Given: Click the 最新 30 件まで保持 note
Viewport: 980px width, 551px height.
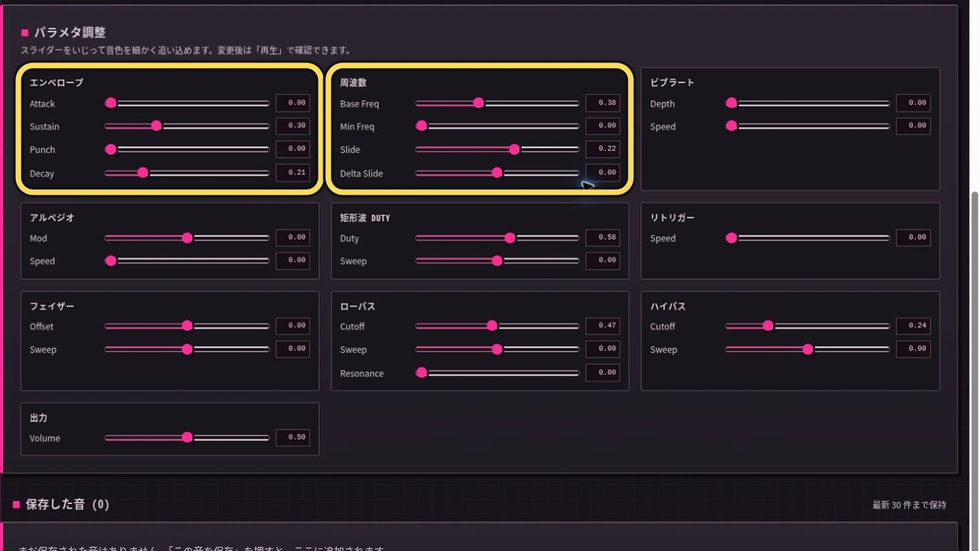Looking at the screenshot, I should coord(909,505).
